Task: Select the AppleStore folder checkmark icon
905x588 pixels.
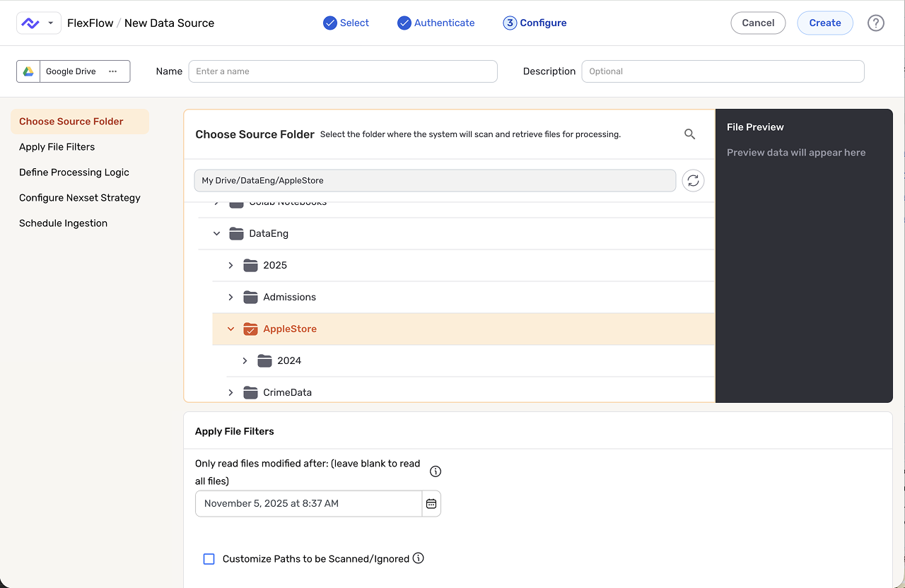Action: [x=250, y=329]
